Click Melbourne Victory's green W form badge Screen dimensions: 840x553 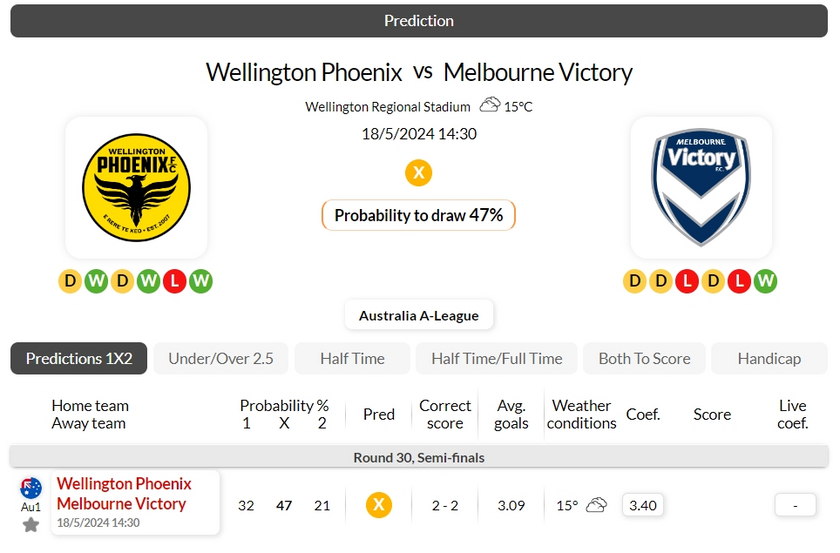pos(765,281)
